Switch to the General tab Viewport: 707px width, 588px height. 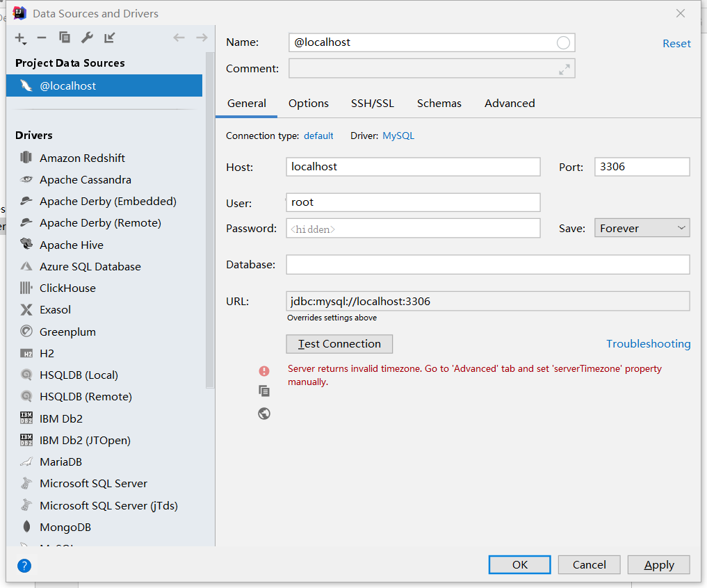(247, 104)
